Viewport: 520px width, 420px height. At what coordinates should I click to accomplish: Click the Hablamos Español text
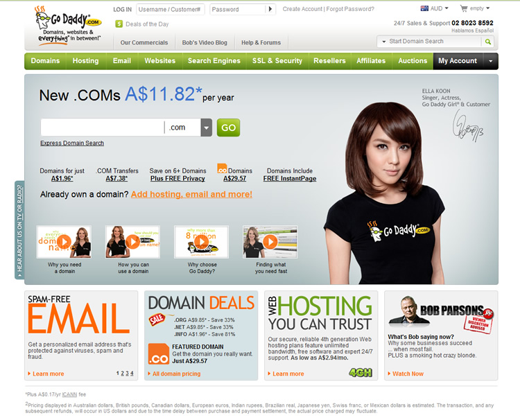[472, 30]
